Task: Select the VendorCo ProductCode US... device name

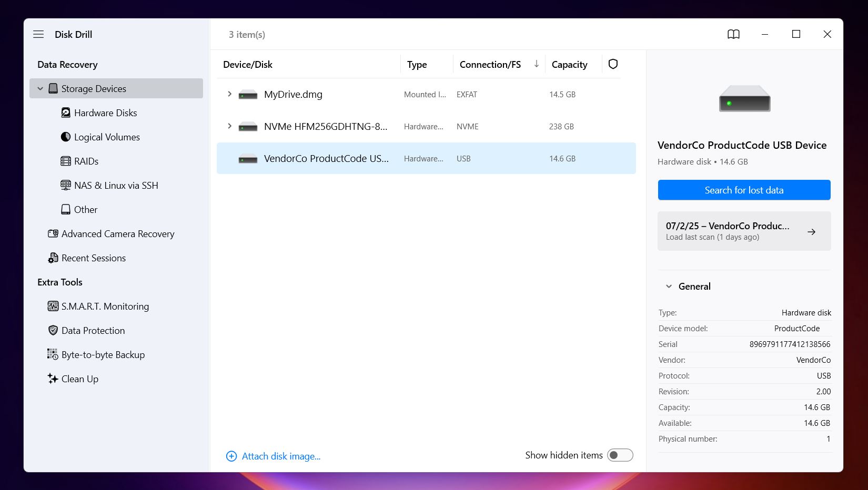Action: (326, 158)
